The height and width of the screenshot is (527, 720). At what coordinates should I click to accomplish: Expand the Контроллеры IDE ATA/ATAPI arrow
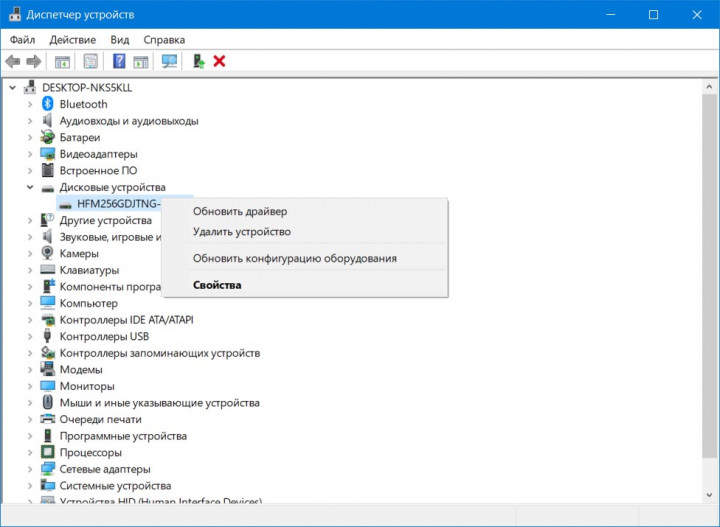pos(30,320)
